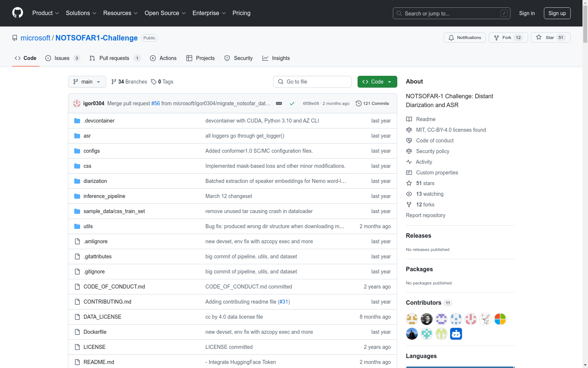
Task: Expand the Open Source menu
Action: (165, 13)
